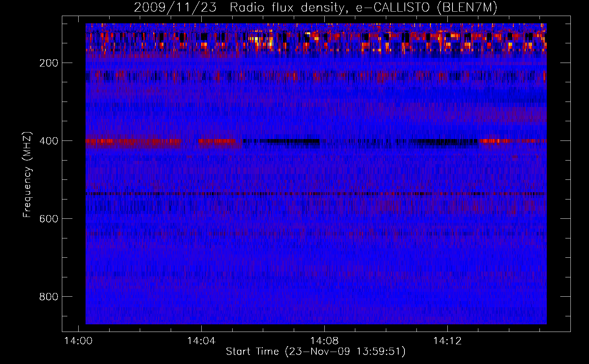
Task: Click the 'Start Time (23-Nov-09 13:59:51)' label
Action: (x=316, y=352)
